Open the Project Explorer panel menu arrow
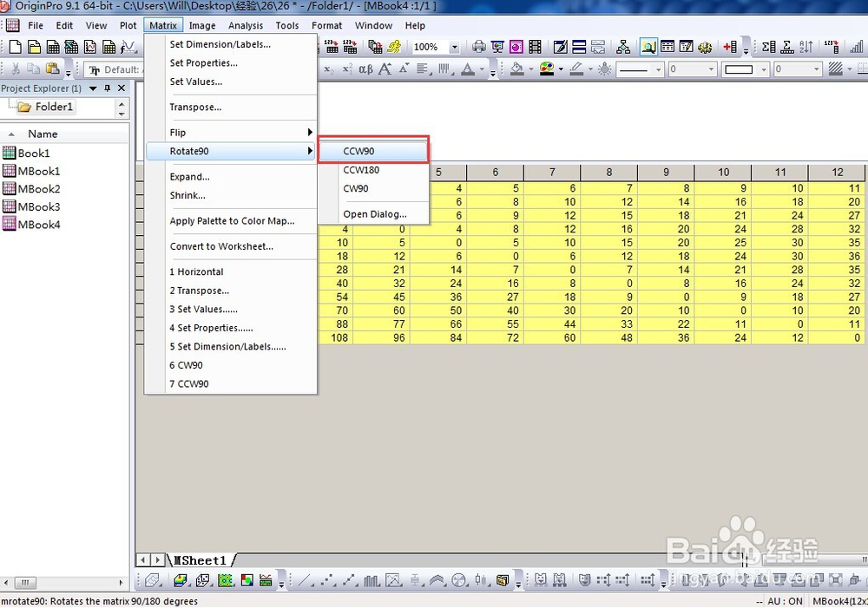 (93, 88)
